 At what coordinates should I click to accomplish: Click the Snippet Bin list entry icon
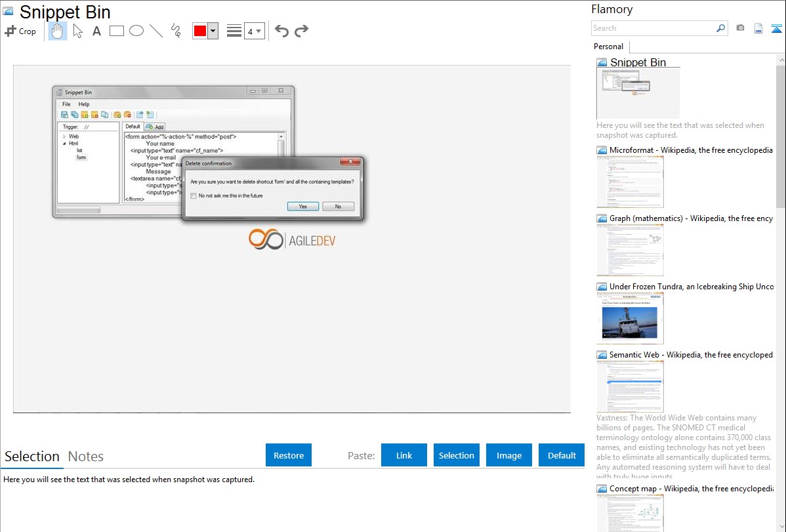(x=602, y=63)
